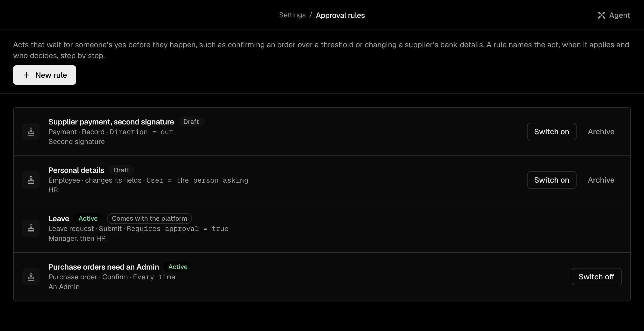Open the Leave rule title
The width and height of the screenshot is (644, 331).
(x=59, y=218)
